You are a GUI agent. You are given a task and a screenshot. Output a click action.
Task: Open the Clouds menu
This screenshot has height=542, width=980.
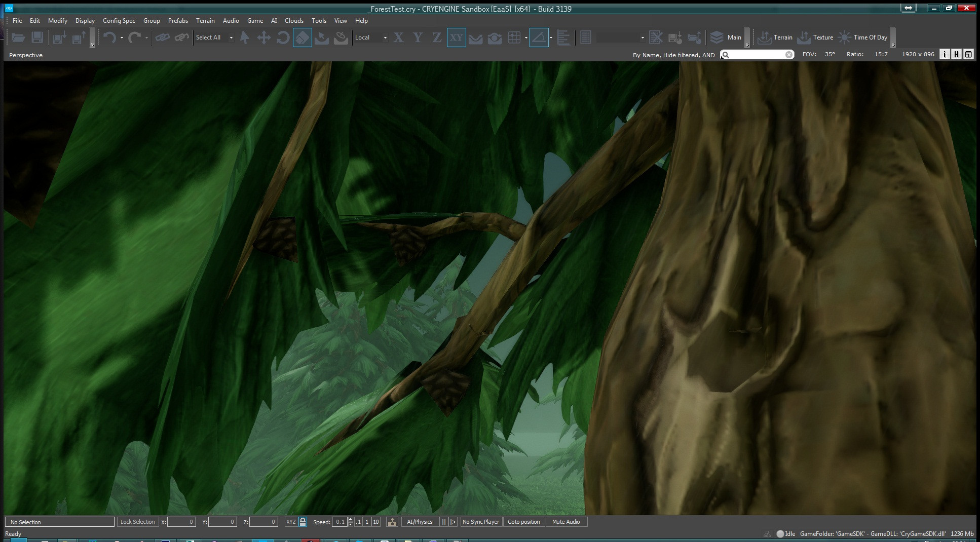coord(294,21)
